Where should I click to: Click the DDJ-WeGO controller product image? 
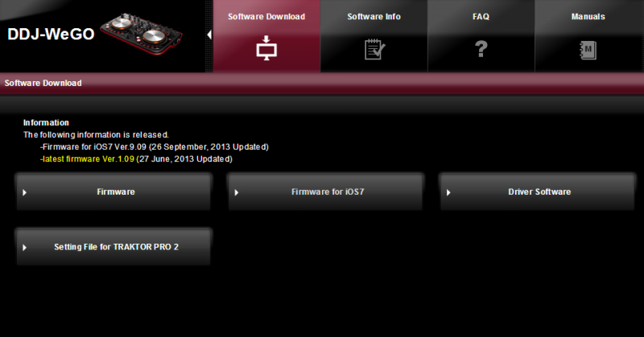point(142,34)
